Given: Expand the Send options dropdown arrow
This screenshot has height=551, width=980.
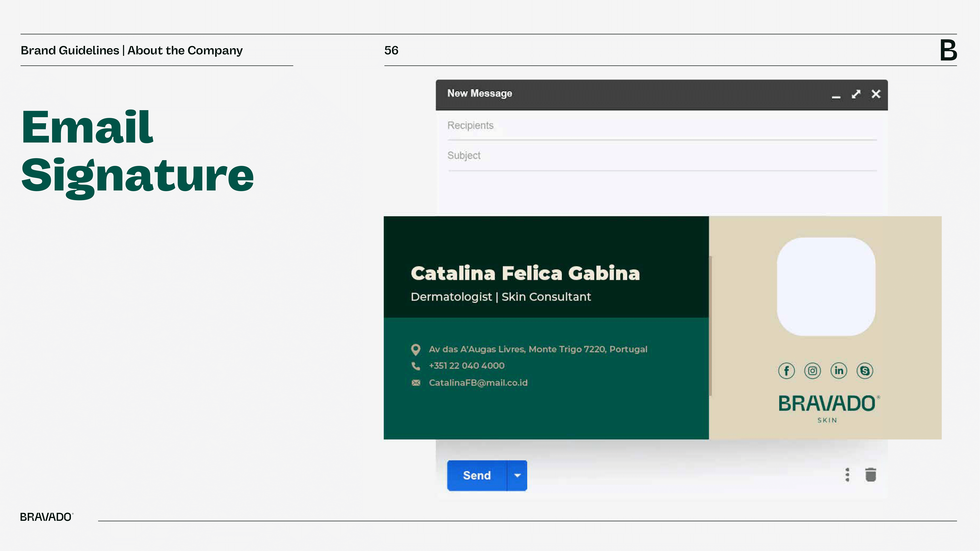Looking at the screenshot, I should click(517, 476).
